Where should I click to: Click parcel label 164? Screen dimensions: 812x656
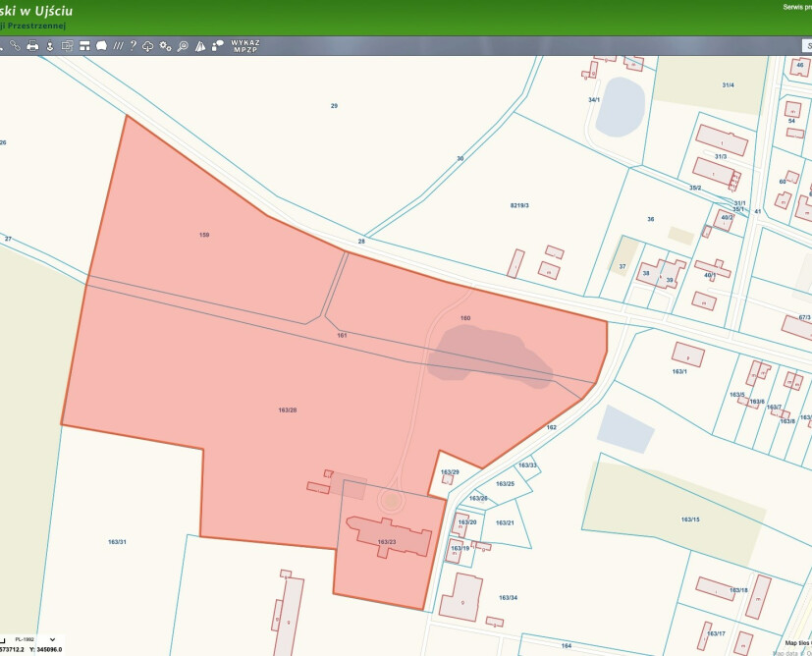[x=566, y=645]
